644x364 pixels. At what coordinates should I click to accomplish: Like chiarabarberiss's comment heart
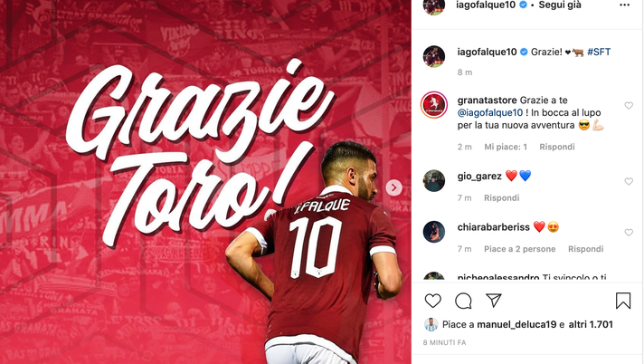(x=629, y=233)
